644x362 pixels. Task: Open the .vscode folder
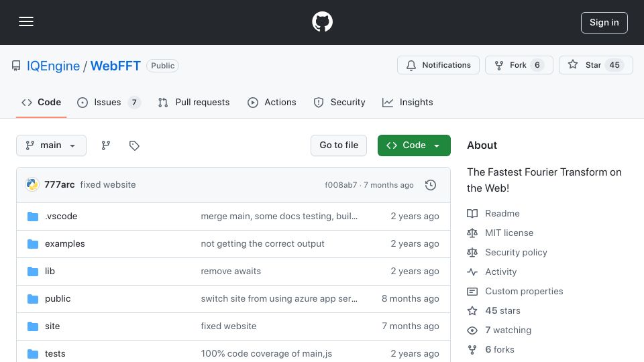coord(61,217)
